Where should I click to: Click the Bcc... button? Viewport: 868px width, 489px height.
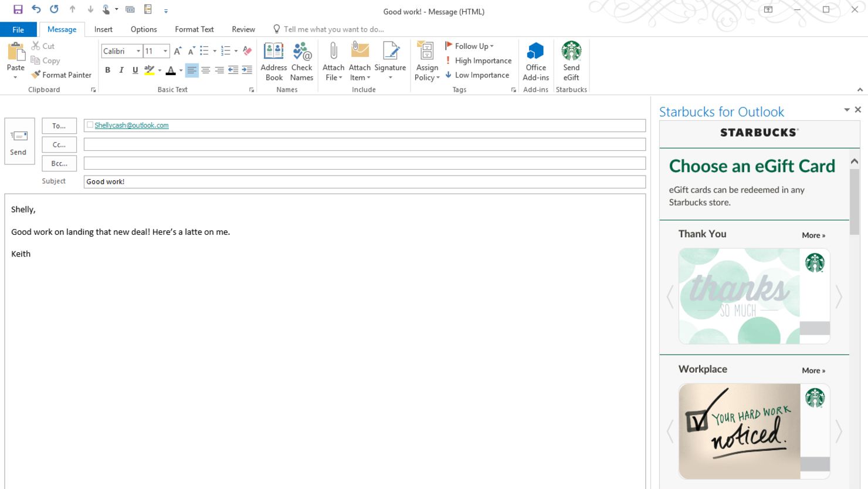[x=59, y=163]
